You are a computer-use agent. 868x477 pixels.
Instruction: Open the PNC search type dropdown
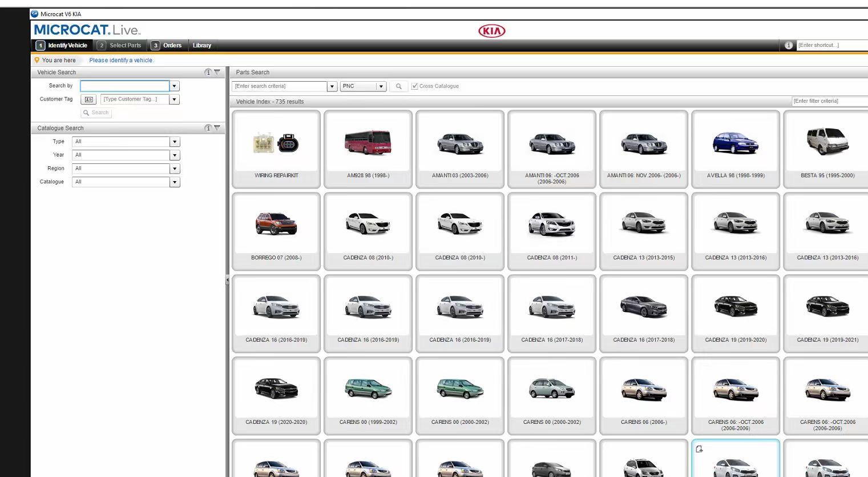(381, 86)
